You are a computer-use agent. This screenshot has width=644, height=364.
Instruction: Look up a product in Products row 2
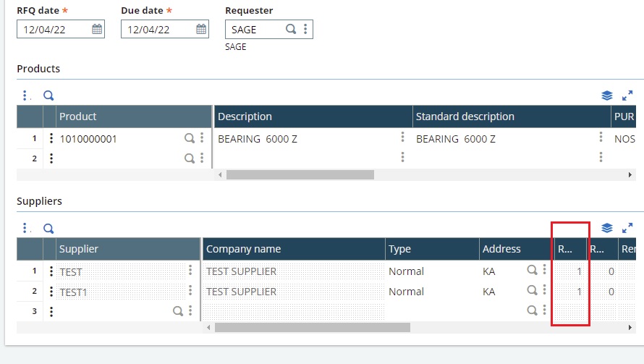click(190, 158)
